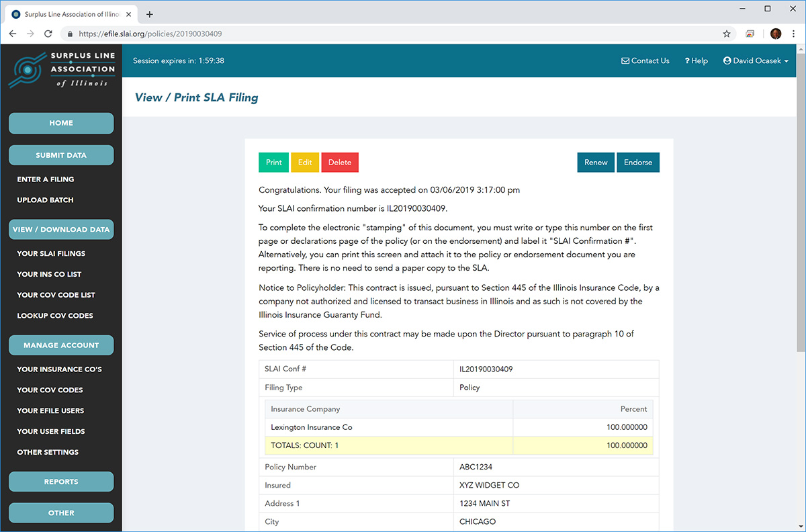Click the browser profile avatar icon
Screen dimensions: 806x532
click(x=776, y=34)
